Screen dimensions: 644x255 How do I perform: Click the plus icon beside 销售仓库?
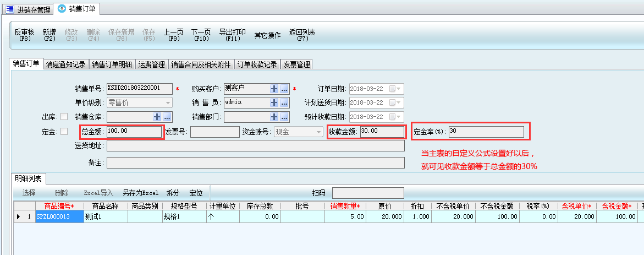click(x=157, y=117)
